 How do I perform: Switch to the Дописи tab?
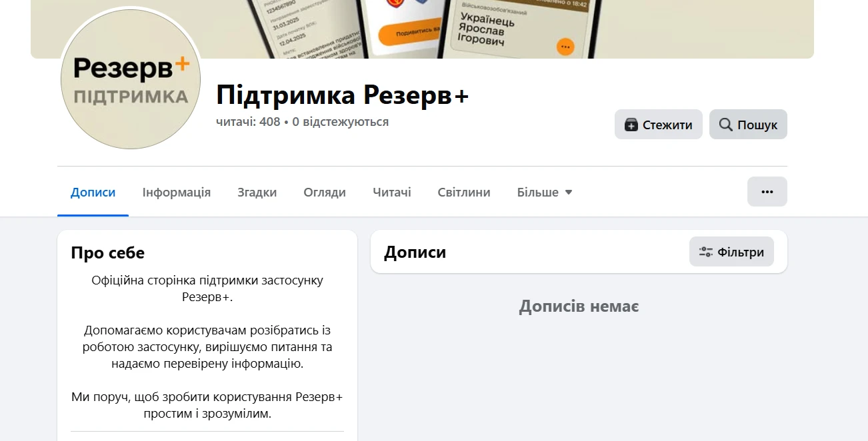(x=93, y=193)
